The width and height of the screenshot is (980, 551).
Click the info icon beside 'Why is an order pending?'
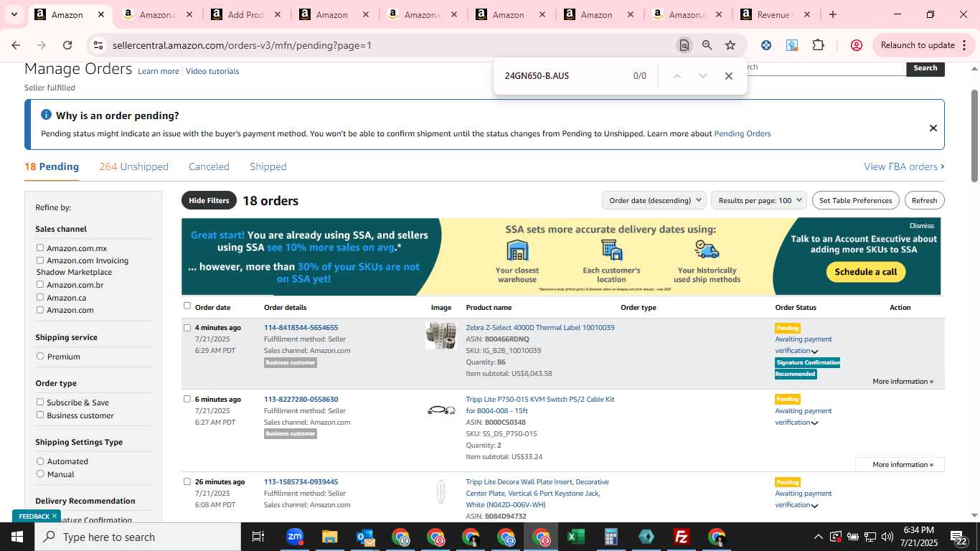(47, 115)
